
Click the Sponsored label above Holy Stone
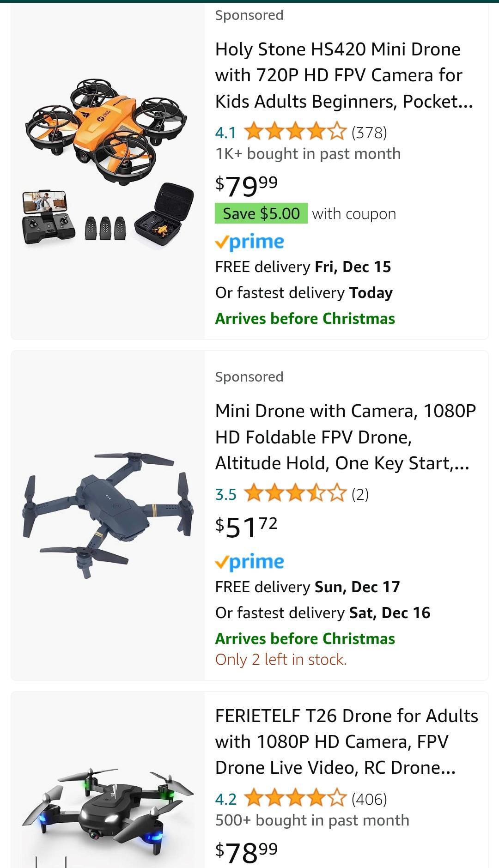pos(249,15)
